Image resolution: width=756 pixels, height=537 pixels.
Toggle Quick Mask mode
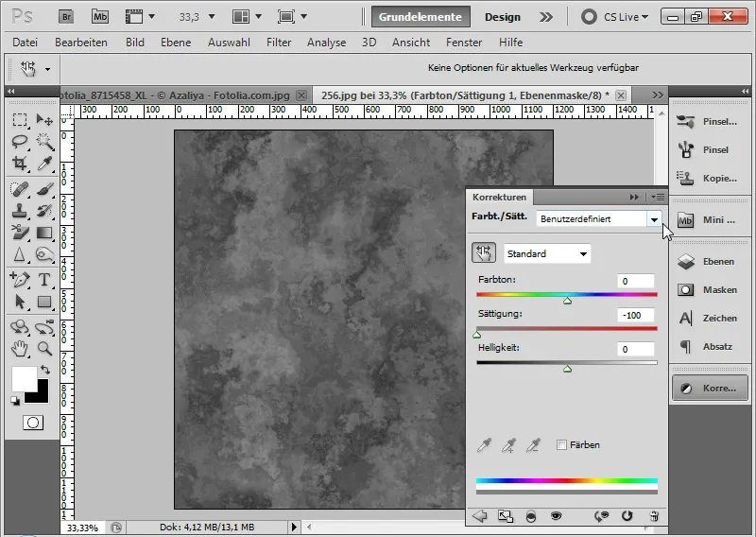click(33, 423)
